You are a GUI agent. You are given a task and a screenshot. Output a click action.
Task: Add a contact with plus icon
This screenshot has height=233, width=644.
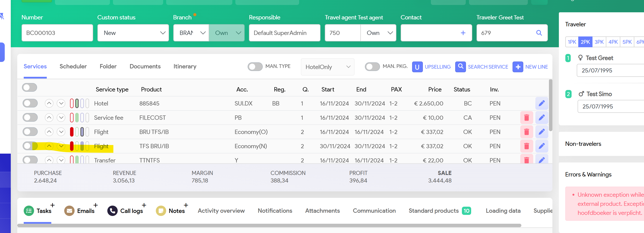pos(463,33)
